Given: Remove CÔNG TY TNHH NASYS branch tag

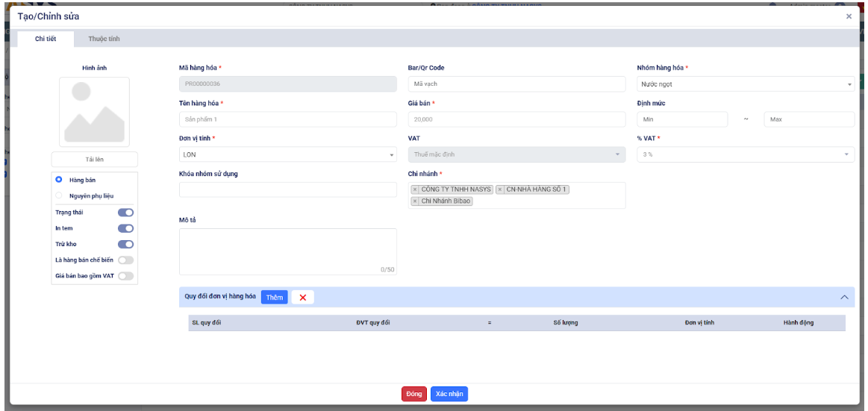Looking at the screenshot, I should (415, 189).
